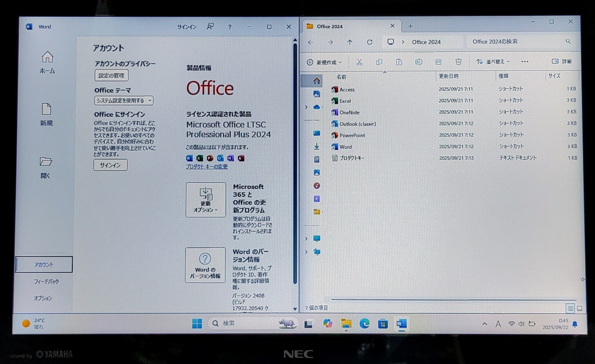Image resolution: width=595 pixels, height=364 pixels.
Task: Click the Share icon in Explorer toolbar
Action: click(x=439, y=62)
